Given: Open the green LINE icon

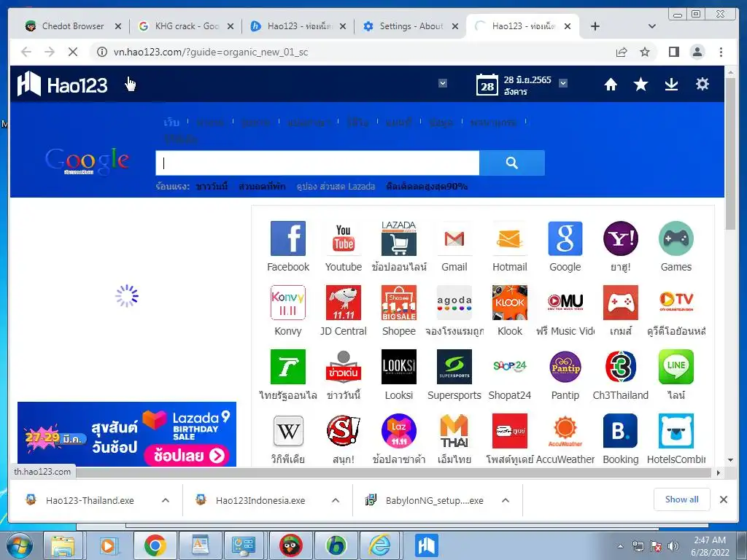Looking at the screenshot, I should (676, 367).
